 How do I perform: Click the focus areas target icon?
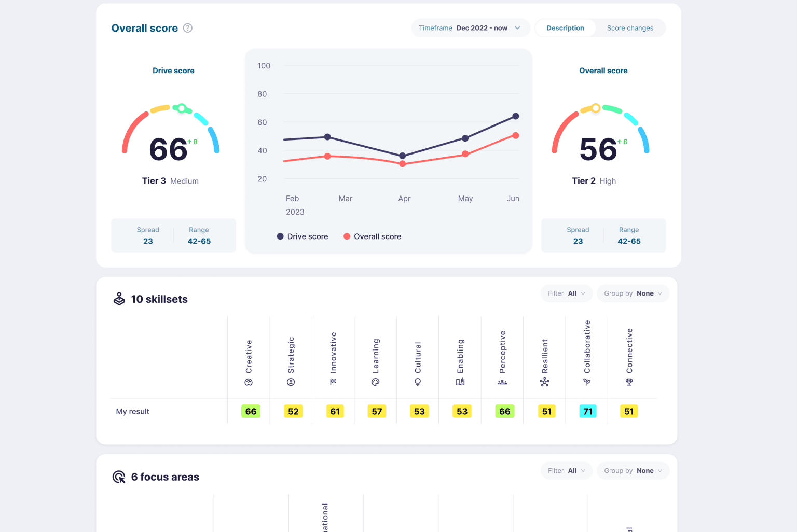pos(119,477)
